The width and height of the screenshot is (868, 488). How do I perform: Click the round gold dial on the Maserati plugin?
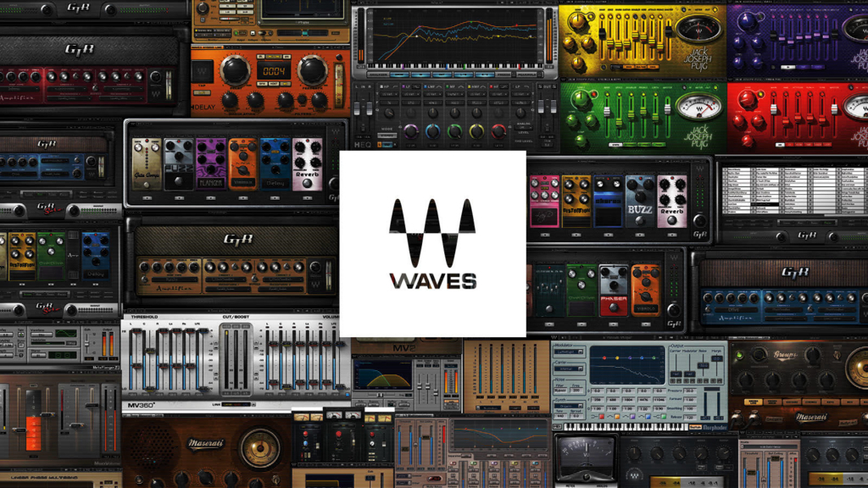[260, 448]
